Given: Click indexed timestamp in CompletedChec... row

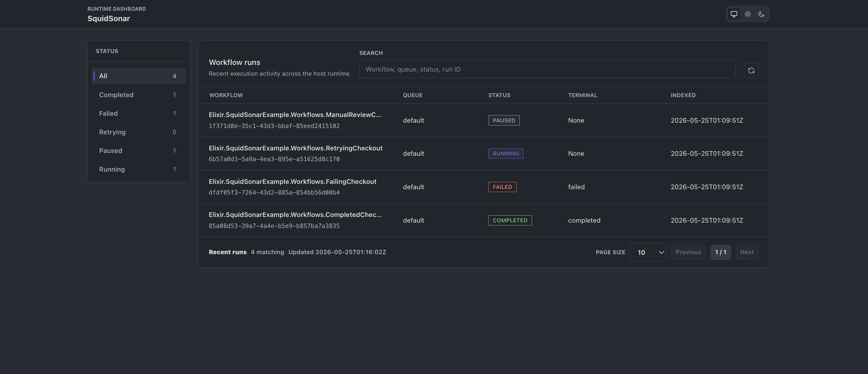Looking at the screenshot, I should tap(707, 220).
